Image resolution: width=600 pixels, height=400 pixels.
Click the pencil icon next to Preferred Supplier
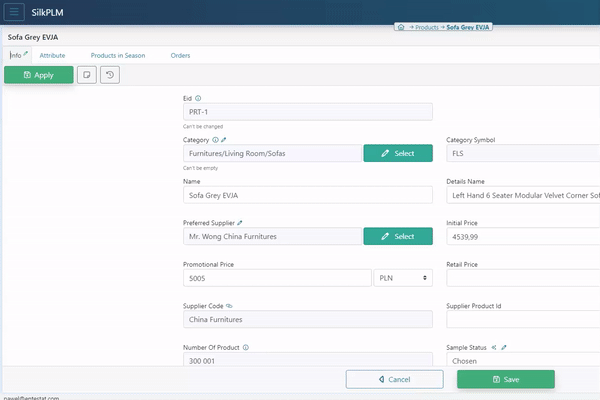coord(240,223)
